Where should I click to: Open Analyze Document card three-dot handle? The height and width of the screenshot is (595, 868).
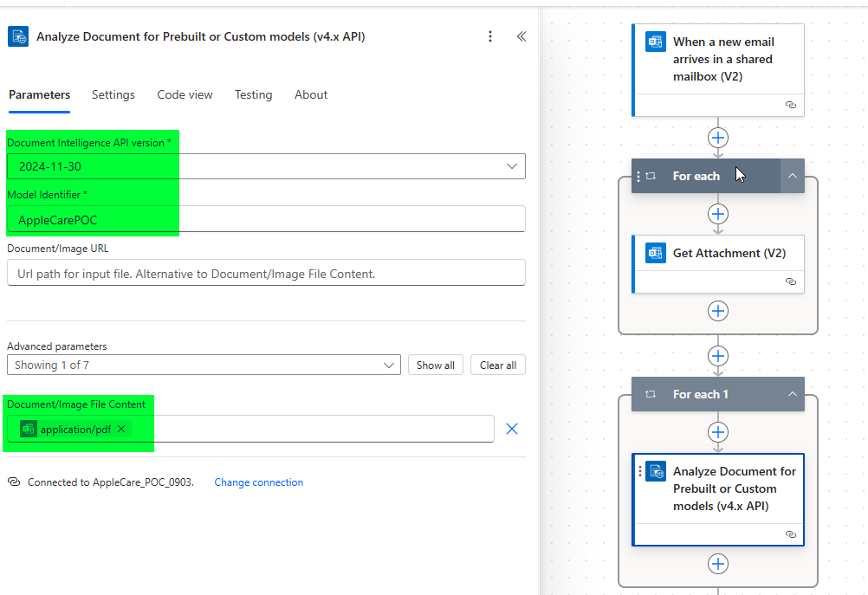coord(640,471)
